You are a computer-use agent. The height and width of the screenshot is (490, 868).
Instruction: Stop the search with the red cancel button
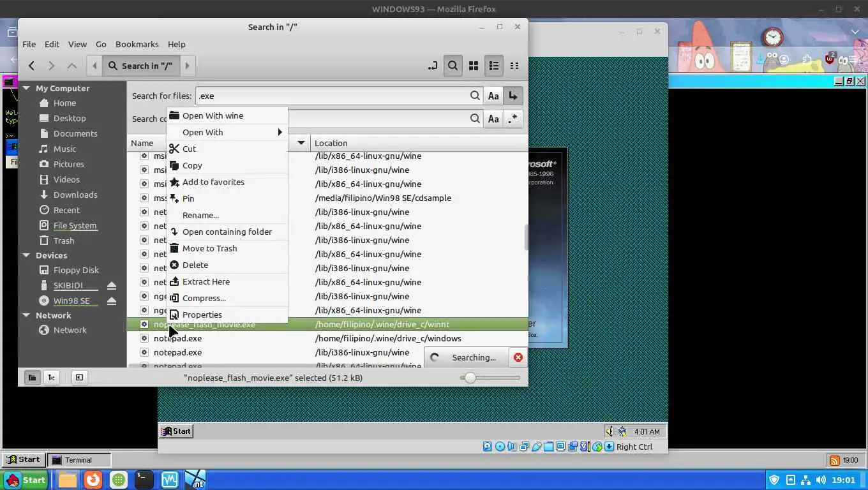click(518, 357)
